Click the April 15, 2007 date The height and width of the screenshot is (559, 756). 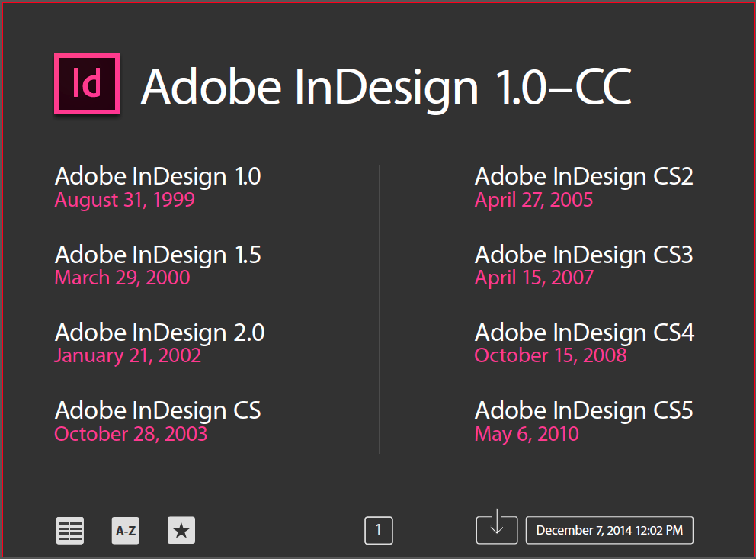[x=534, y=278]
